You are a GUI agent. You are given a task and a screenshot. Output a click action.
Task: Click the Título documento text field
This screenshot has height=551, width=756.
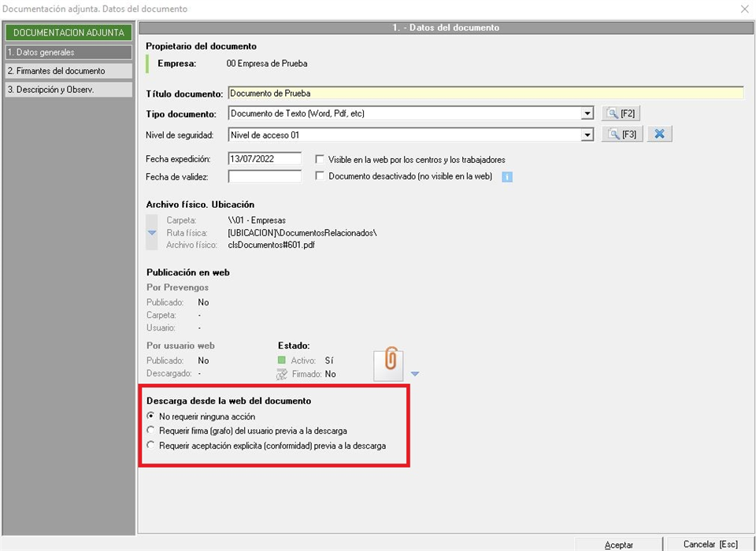tap(486, 93)
